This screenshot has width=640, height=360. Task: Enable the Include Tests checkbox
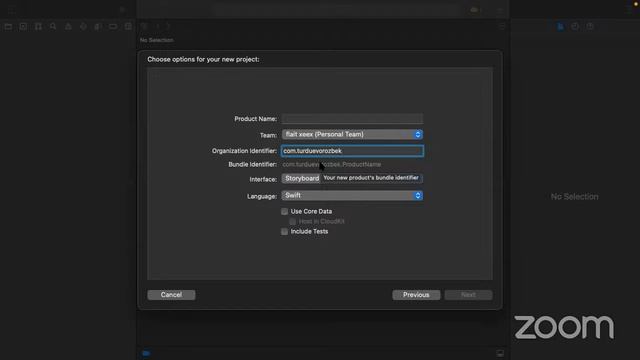coord(284,231)
